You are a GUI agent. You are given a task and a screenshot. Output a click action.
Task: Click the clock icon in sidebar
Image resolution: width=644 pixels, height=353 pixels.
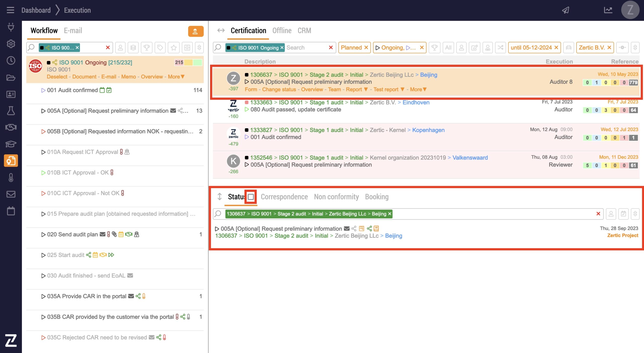click(11, 61)
